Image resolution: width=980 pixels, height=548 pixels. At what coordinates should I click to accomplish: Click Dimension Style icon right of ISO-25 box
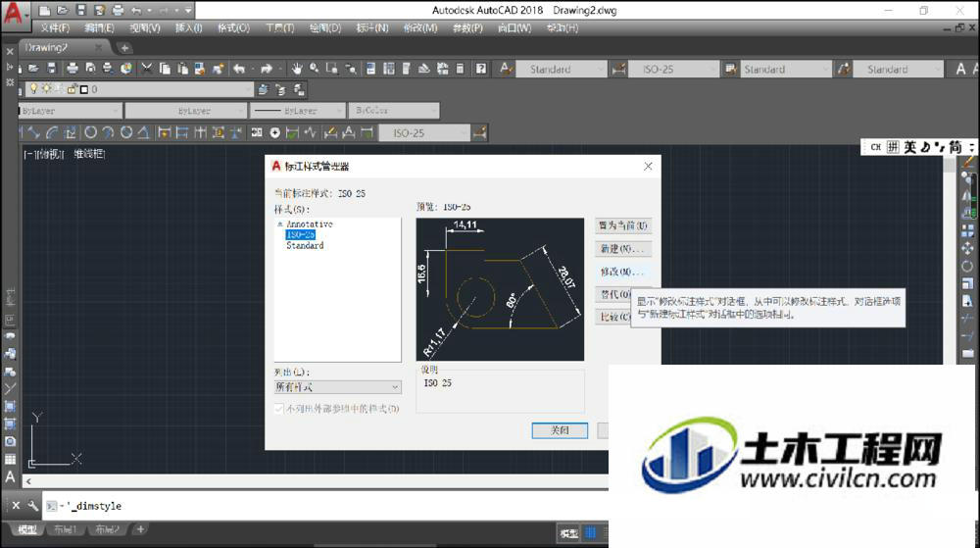point(480,132)
